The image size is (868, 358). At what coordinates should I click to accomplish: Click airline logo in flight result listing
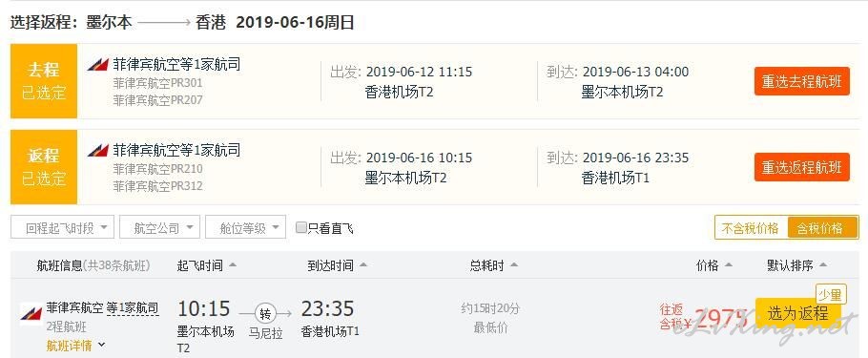31,312
